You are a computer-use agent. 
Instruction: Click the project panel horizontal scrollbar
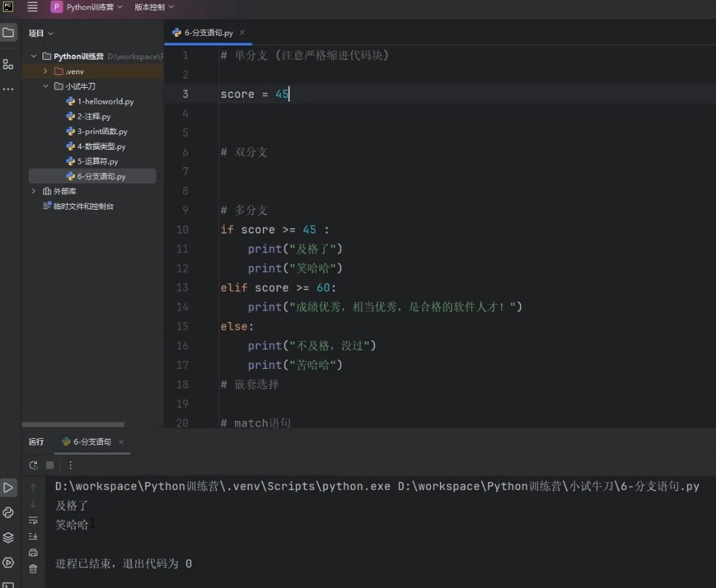click(73, 424)
